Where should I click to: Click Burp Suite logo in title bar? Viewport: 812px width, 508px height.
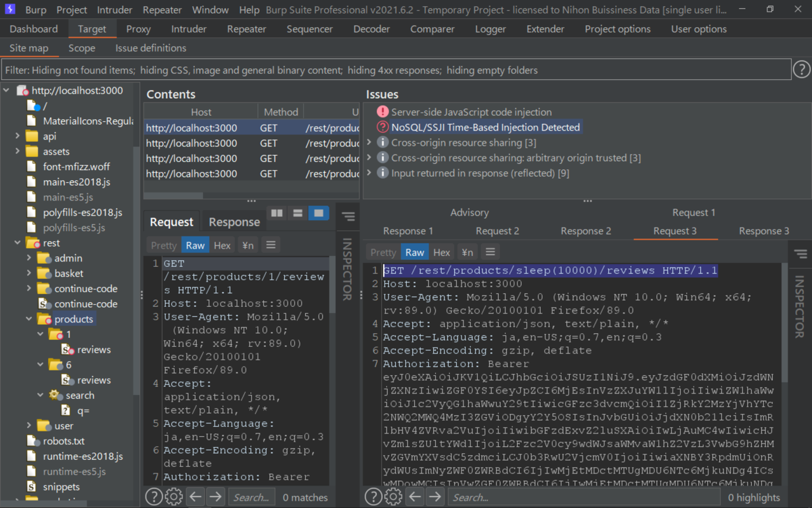(x=12, y=9)
